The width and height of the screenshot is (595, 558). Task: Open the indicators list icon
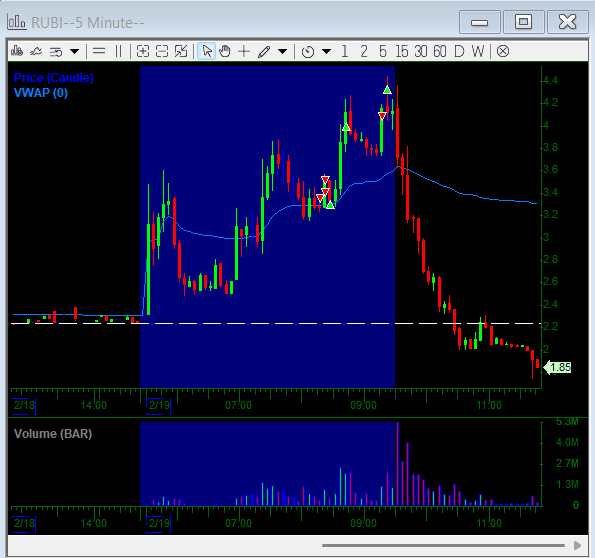[56, 51]
